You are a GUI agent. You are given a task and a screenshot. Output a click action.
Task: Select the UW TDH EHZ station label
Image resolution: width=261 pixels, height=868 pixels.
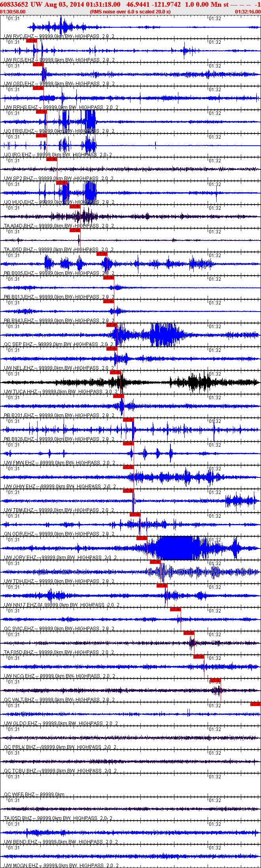(59, 581)
